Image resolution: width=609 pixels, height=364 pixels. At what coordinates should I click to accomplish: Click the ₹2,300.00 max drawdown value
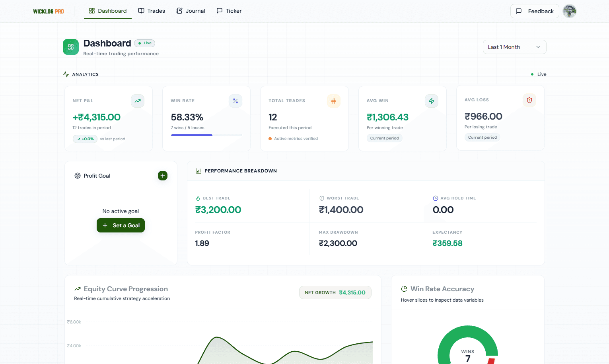click(x=338, y=243)
